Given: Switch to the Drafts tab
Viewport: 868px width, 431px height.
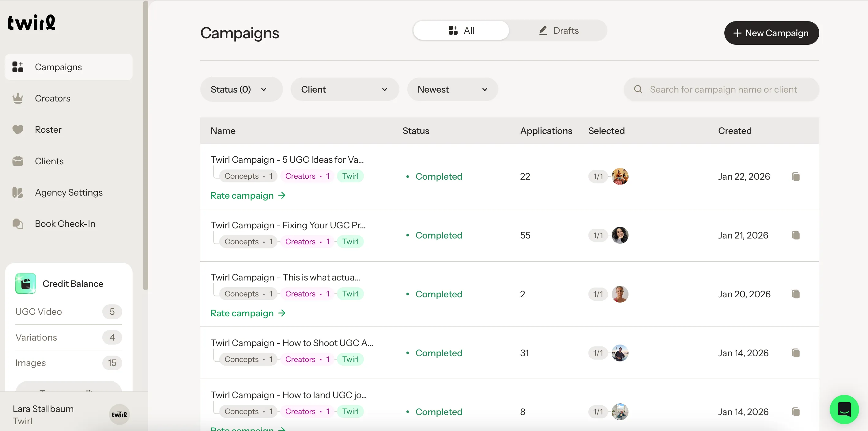Looking at the screenshot, I should click(x=558, y=31).
